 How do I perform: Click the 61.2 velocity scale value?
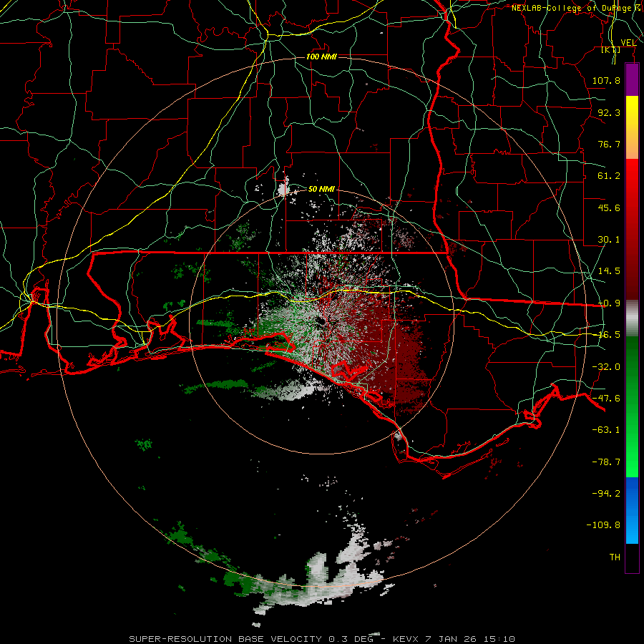coord(609,176)
